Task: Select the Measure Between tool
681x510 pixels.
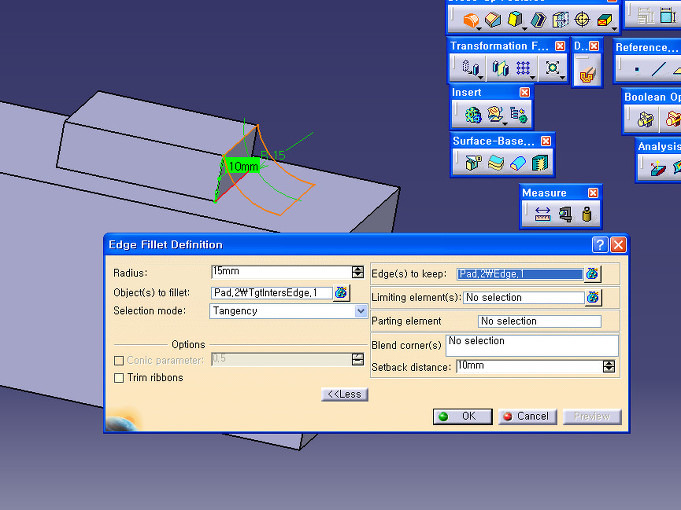Action: tap(542, 214)
